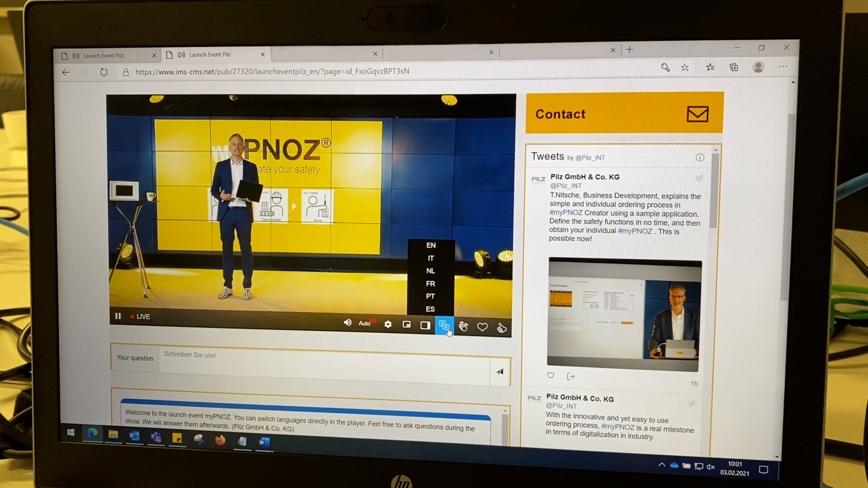Open File Explorer from taskbar

coord(113,435)
